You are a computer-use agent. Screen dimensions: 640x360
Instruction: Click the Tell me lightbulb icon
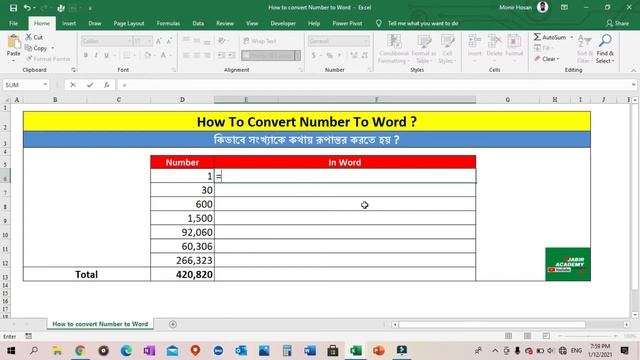click(379, 23)
